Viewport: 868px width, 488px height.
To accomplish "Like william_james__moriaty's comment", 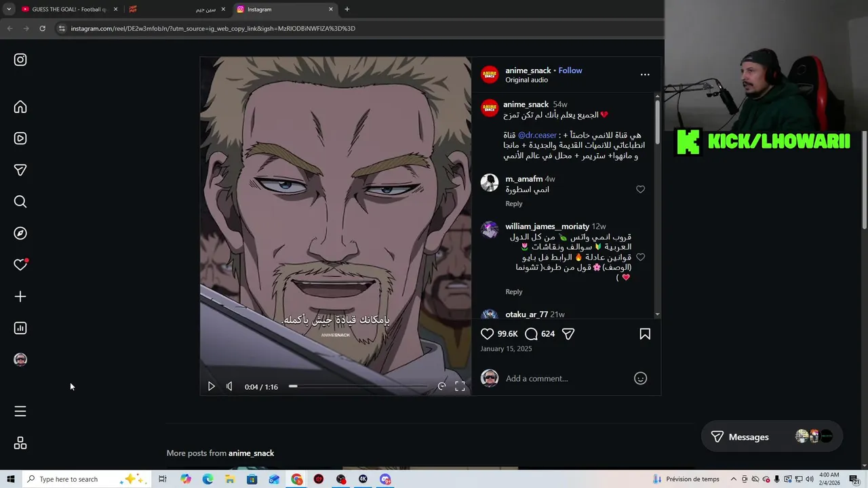I will [x=640, y=257].
